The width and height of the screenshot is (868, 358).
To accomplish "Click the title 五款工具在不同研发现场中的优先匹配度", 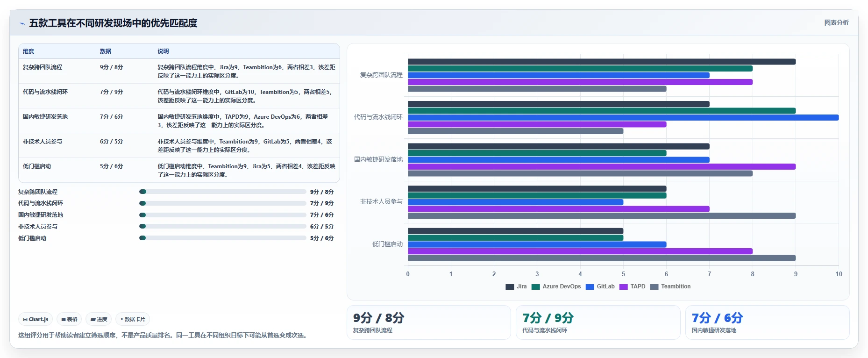I will pos(113,23).
